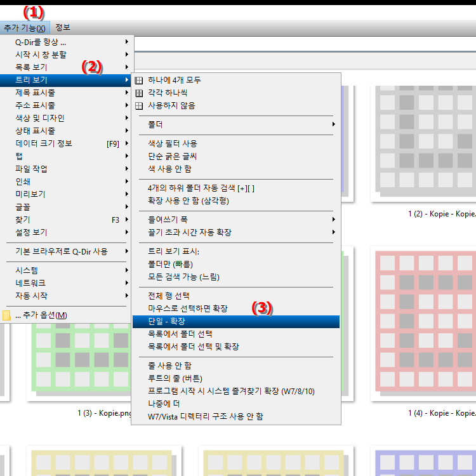Click the highlighted 단일 - 확장 option

[x=236, y=322]
